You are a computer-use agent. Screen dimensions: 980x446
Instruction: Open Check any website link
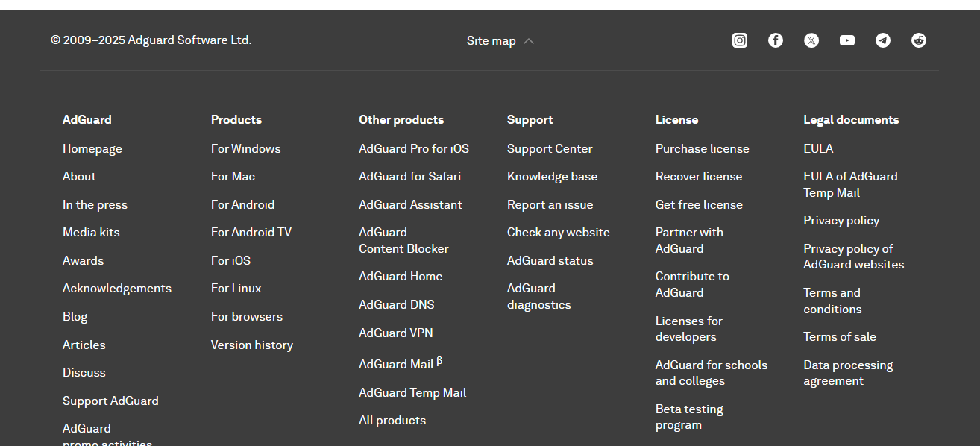[559, 233]
